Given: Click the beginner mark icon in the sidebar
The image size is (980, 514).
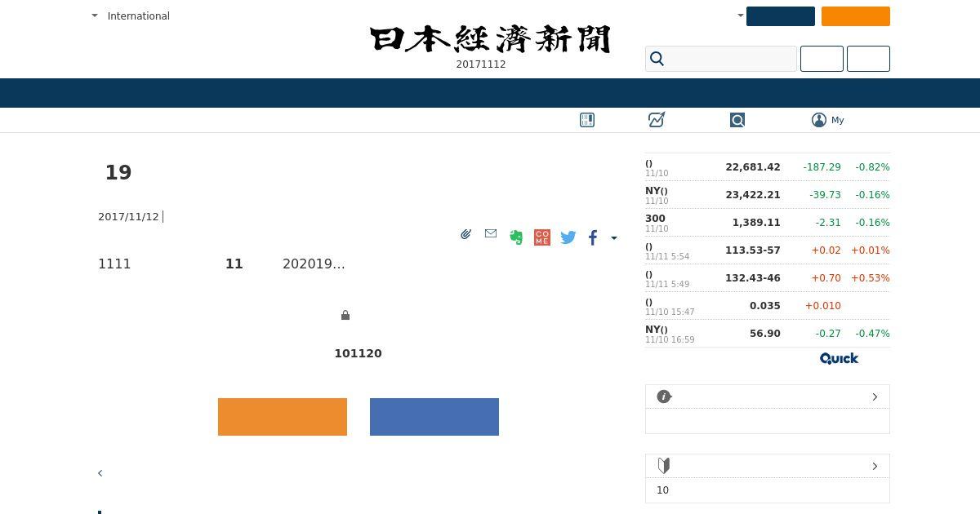Looking at the screenshot, I should 664,466.
